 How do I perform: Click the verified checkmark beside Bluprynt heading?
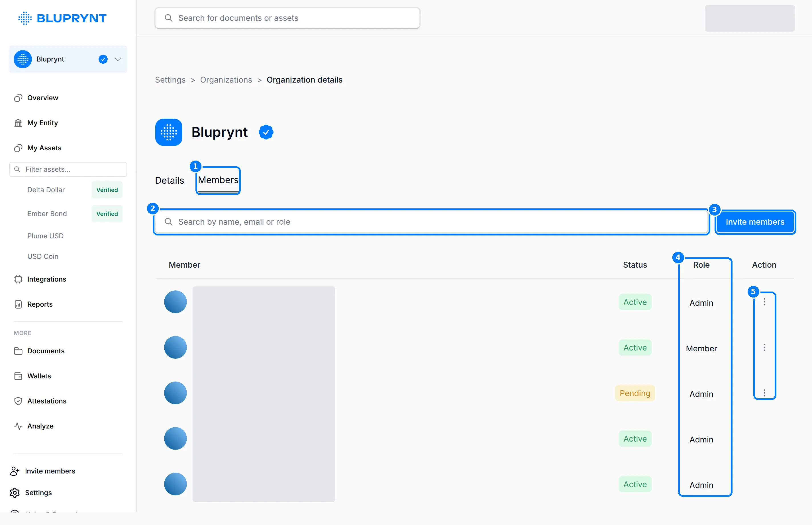[266, 132]
